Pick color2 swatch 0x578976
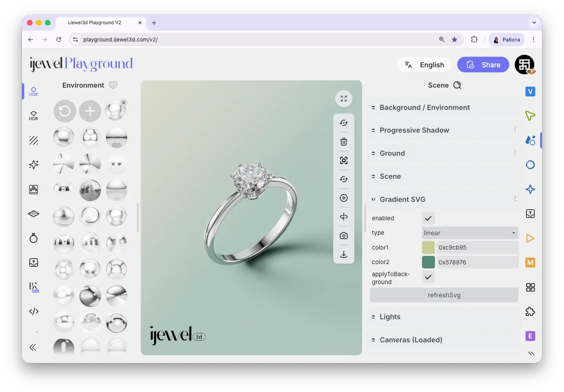This screenshot has height=392, width=564. 428,262
